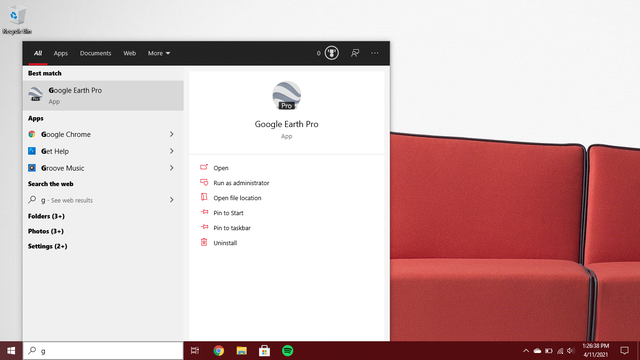
Task: Click the feedback person icon
Action: click(355, 53)
